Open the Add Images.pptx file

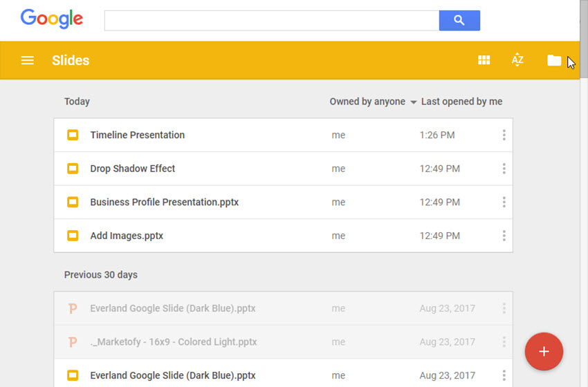(x=127, y=236)
